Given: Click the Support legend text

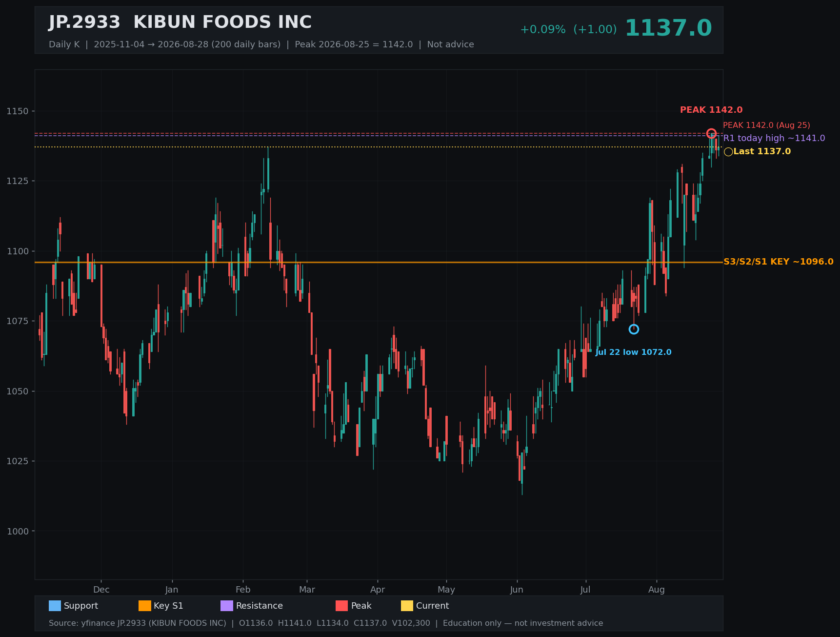Looking at the screenshot, I should 81,606.
